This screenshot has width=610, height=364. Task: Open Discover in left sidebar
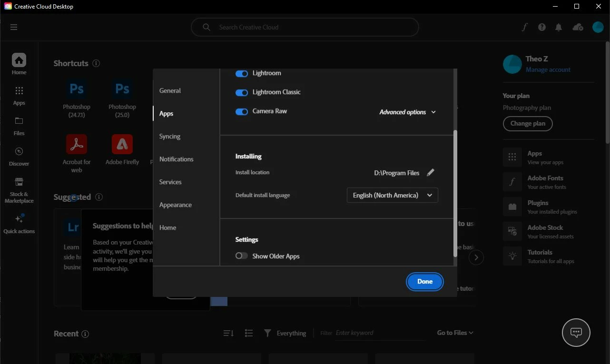pos(19,157)
